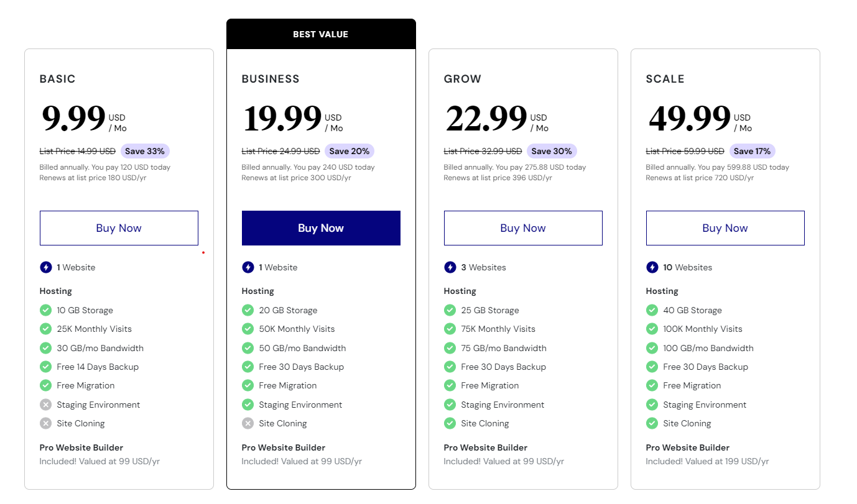Click the lightning bolt icon in Basic plan
The height and width of the screenshot is (504, 857).
45,267
